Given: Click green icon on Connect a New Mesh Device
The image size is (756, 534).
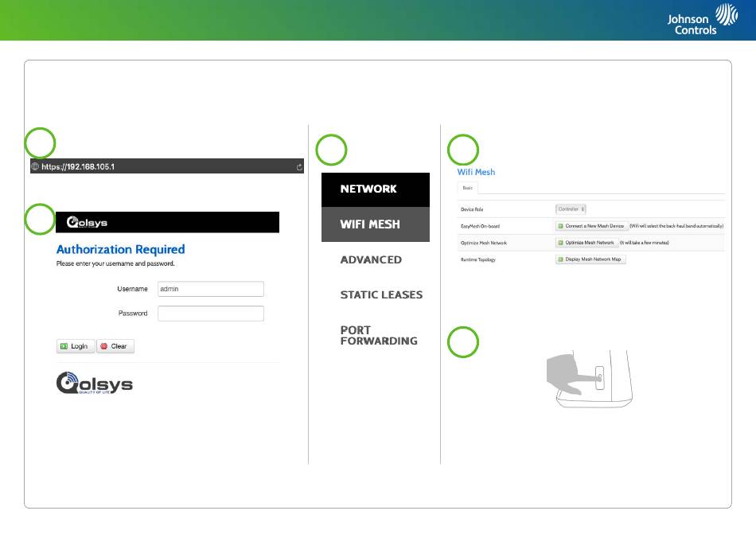Looking at the screenshot, I should click(x=560, y=226).
